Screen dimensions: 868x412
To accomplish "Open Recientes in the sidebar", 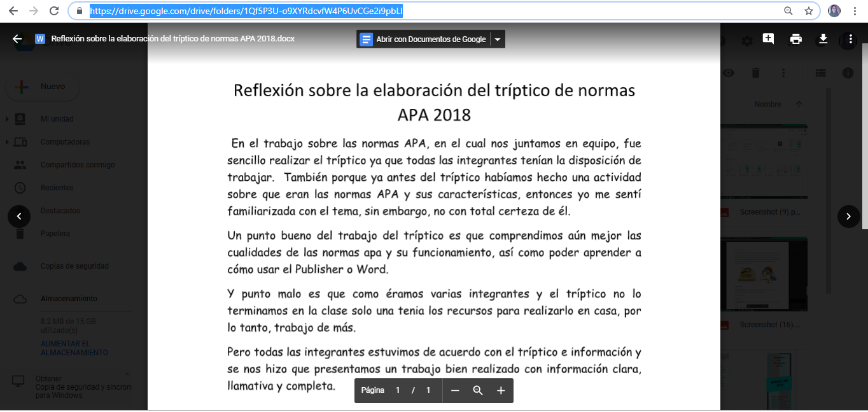I will (57, 188).
